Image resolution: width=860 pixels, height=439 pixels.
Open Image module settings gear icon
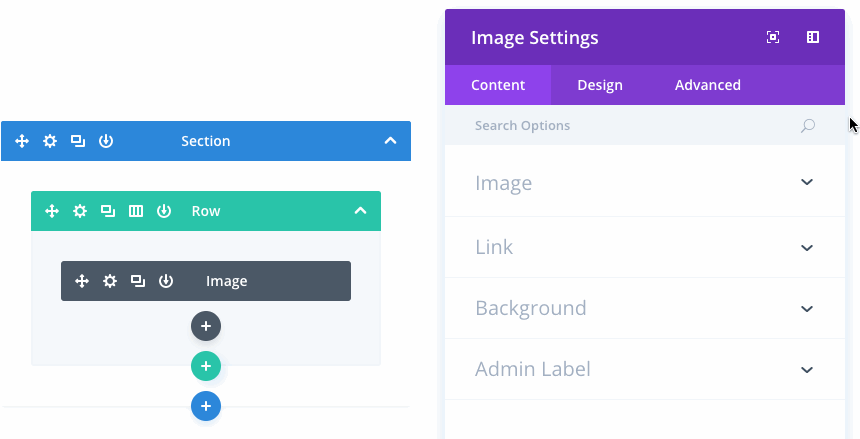click(x=110, y=281)
